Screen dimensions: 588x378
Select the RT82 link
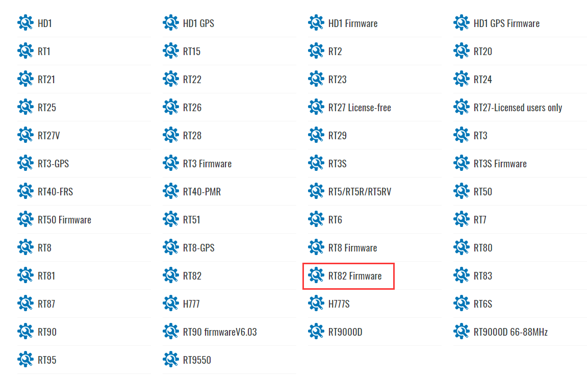point(192,276)
